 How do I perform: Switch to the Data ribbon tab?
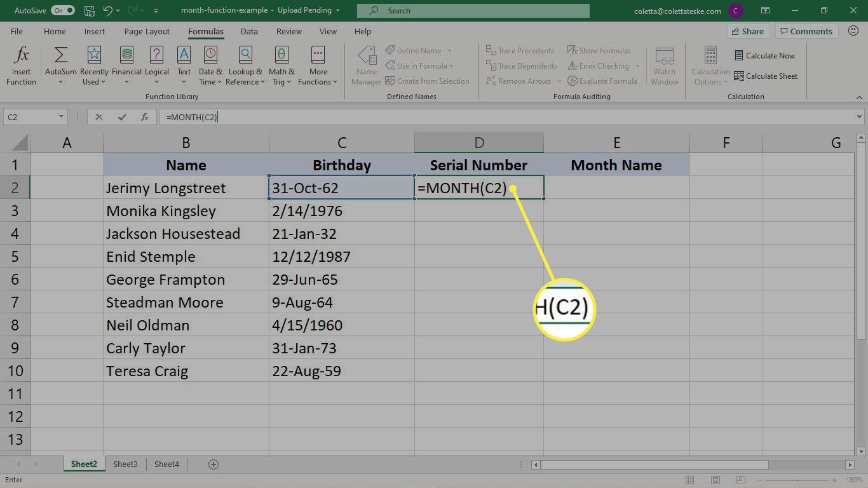click(249, 31)
